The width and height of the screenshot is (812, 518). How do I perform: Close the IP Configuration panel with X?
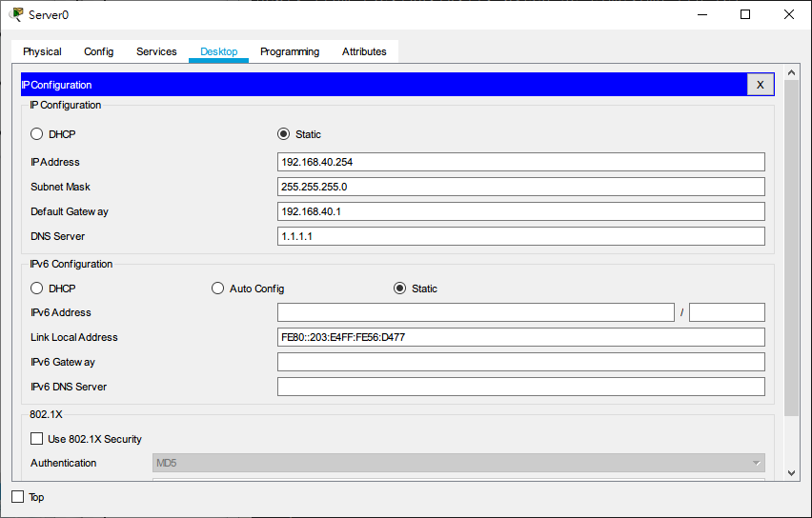(760, 85)
